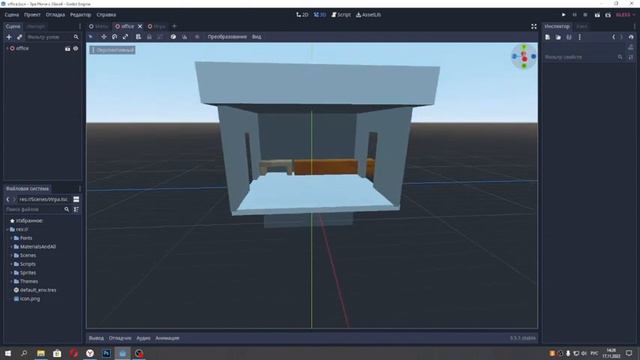Open the Аудио bottom panel
640x360 pixels.
tap(143, 338)
